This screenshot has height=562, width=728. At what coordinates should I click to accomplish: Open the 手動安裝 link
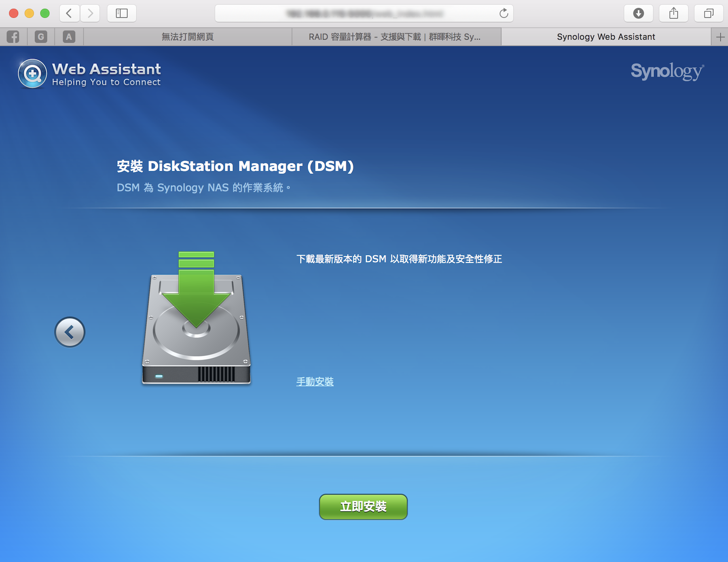click(315, 381)
